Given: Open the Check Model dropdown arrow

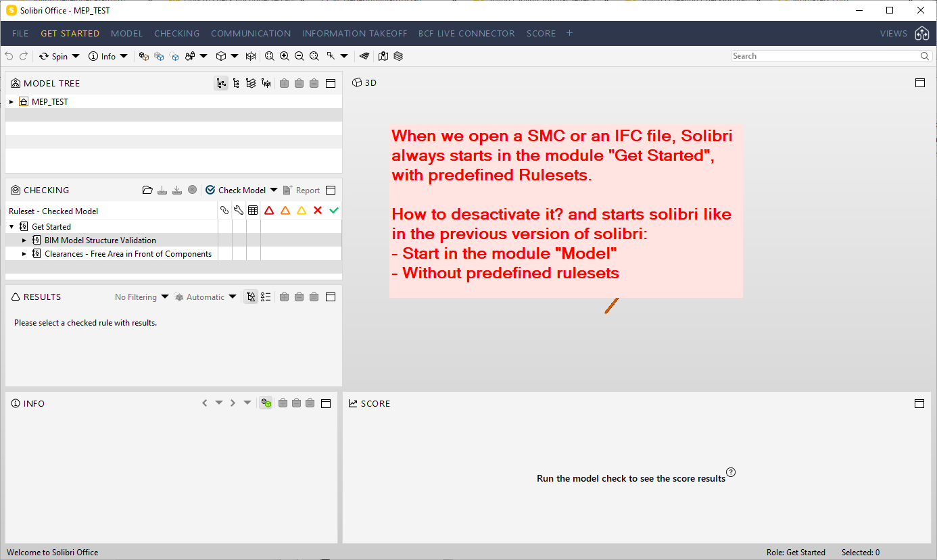Looking at the screenshot, I should click(x=274, y=190).
